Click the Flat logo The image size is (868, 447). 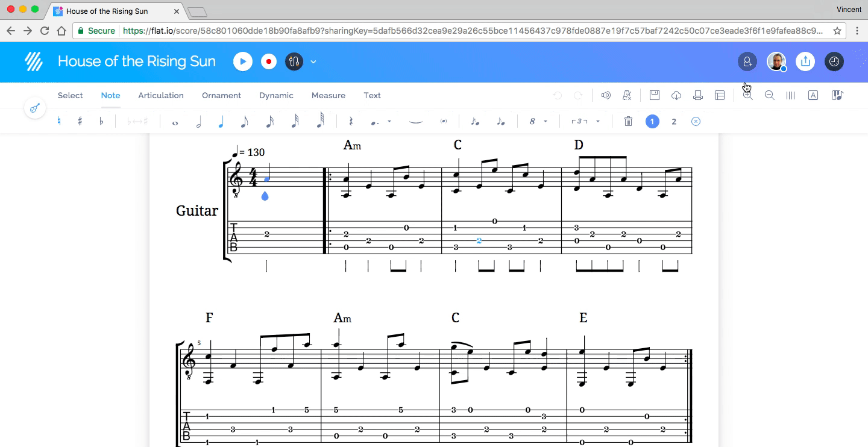(x=34, y=61)
